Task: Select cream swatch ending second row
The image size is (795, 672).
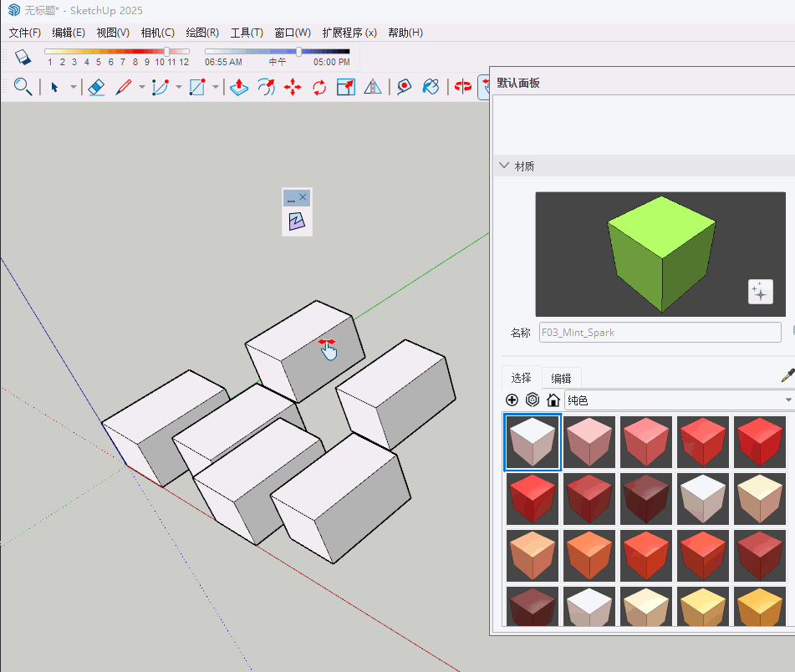Action: click(760, 499)
